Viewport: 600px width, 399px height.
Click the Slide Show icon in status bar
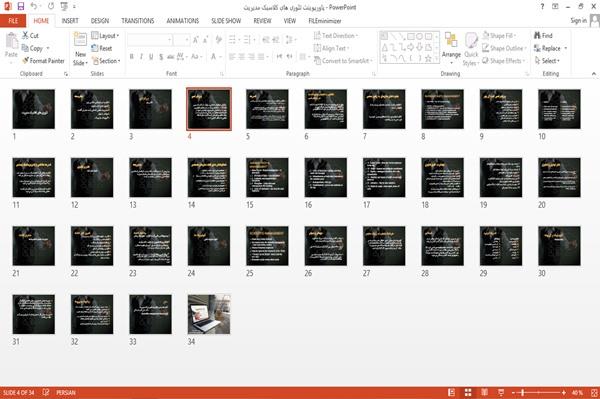click(x=501, y=392)
